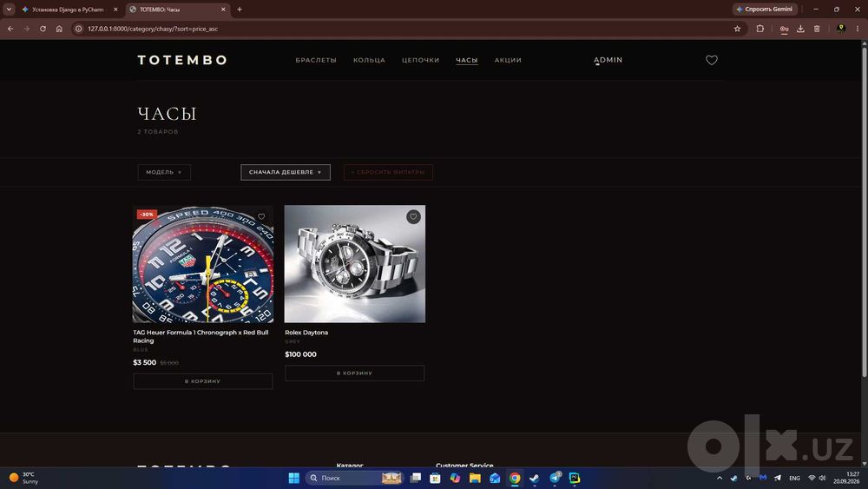Open the Rolex Daytona title link

click(306, 333)
